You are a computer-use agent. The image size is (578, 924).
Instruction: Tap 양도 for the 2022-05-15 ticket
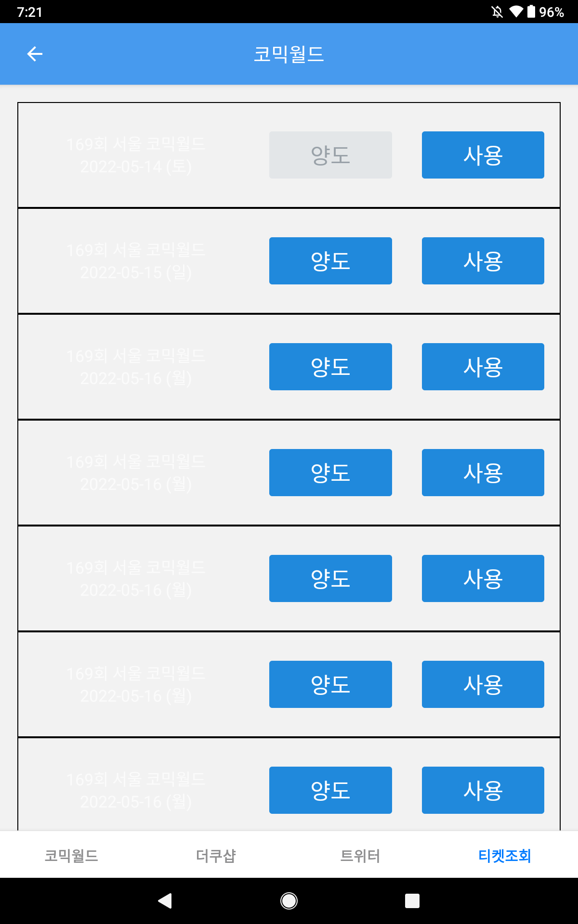tap(330, 261)
